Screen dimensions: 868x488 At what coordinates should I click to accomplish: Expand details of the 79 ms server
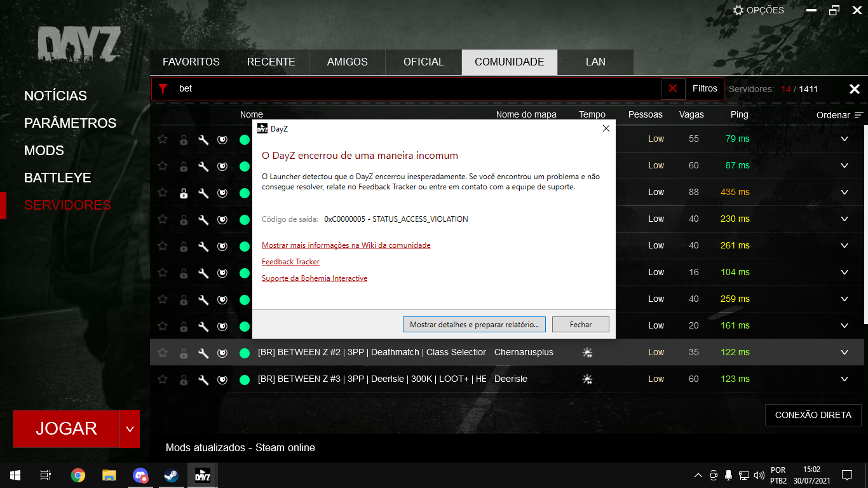[844, 139]
